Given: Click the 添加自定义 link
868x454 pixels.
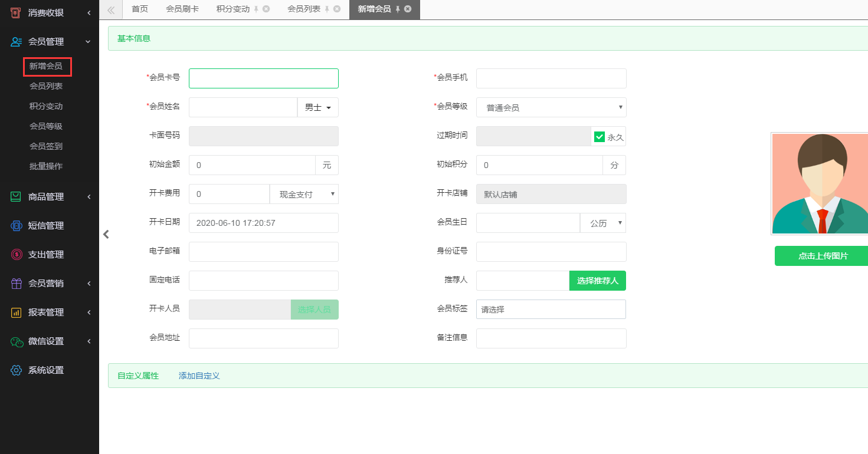Looking at the screenshot, I should click(x=199, y=376).
